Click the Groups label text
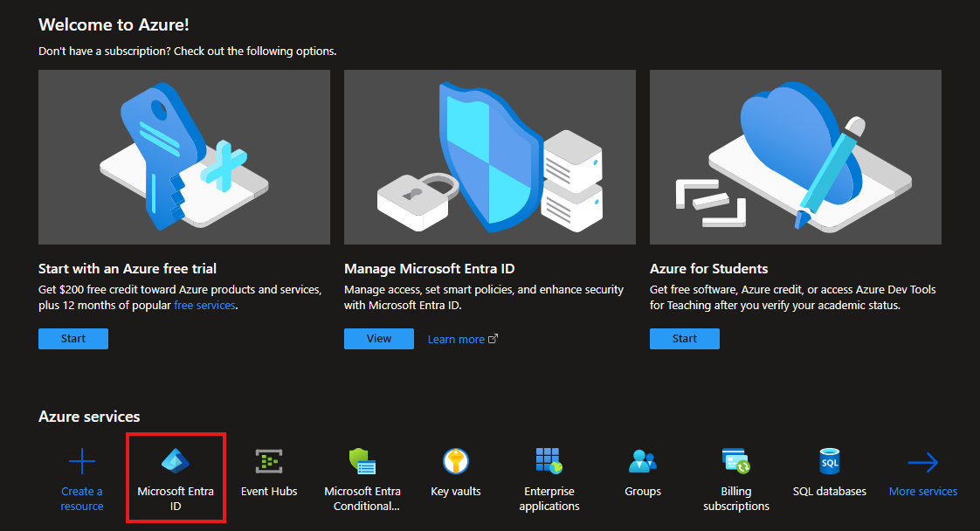980x531 pixels. (643, 492)
